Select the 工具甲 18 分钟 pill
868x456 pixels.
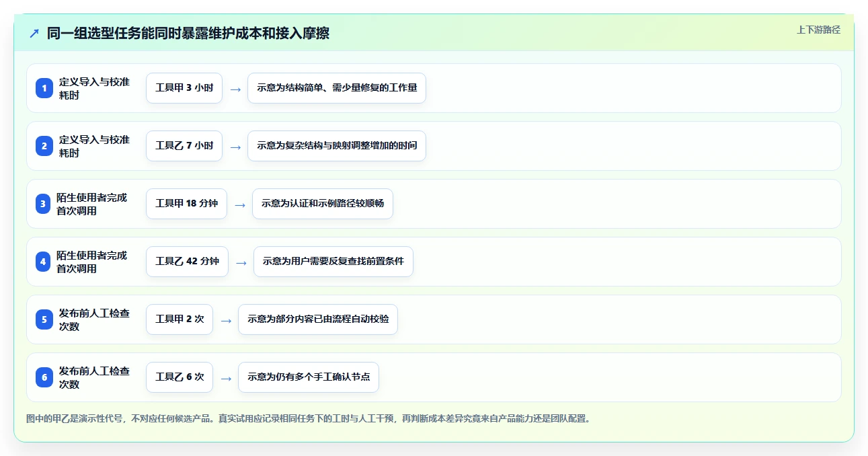(187, 204)
